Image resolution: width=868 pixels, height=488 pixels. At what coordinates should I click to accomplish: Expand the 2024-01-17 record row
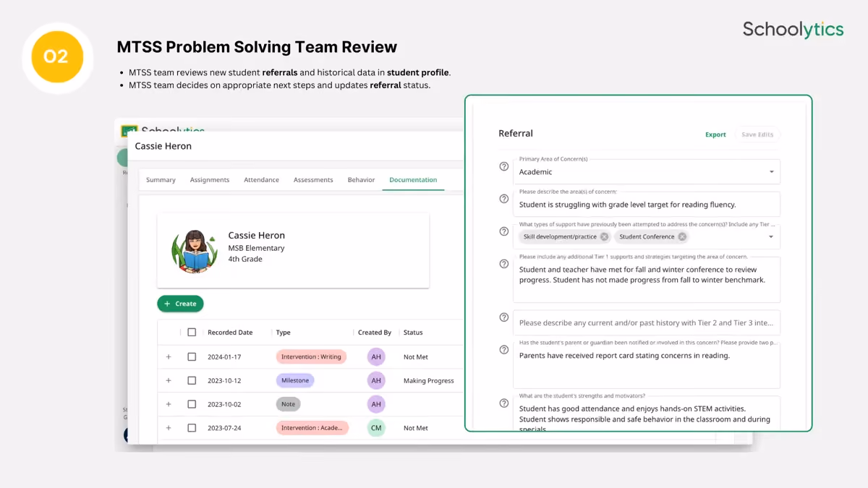click(x=169, y=356)
